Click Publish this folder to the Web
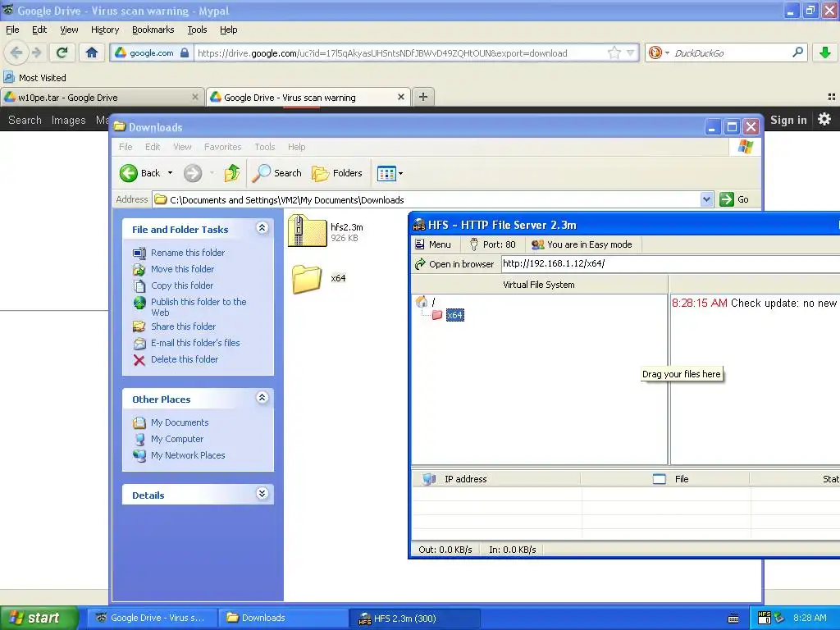840x630 pixels. click(x=199, y=307)
